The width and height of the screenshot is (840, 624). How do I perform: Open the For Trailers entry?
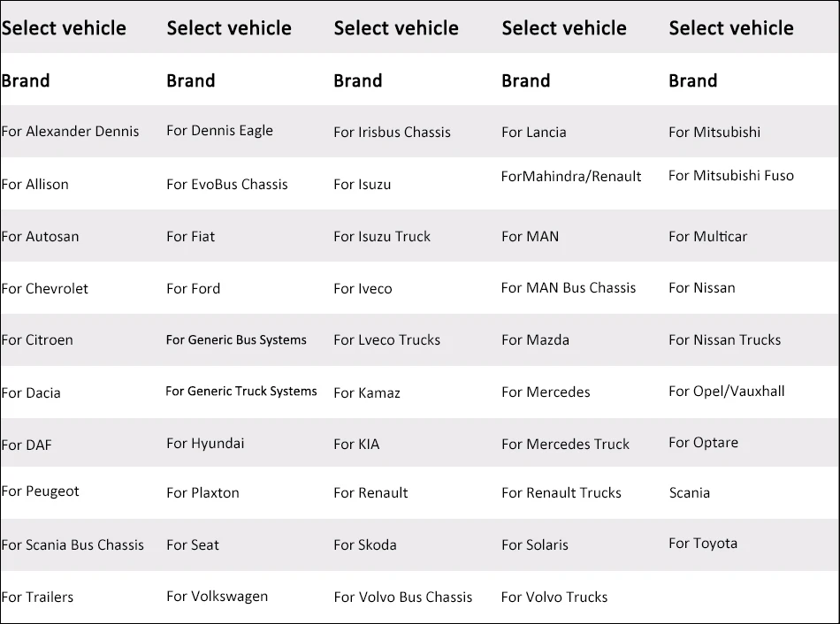click(x=37, y=597)
